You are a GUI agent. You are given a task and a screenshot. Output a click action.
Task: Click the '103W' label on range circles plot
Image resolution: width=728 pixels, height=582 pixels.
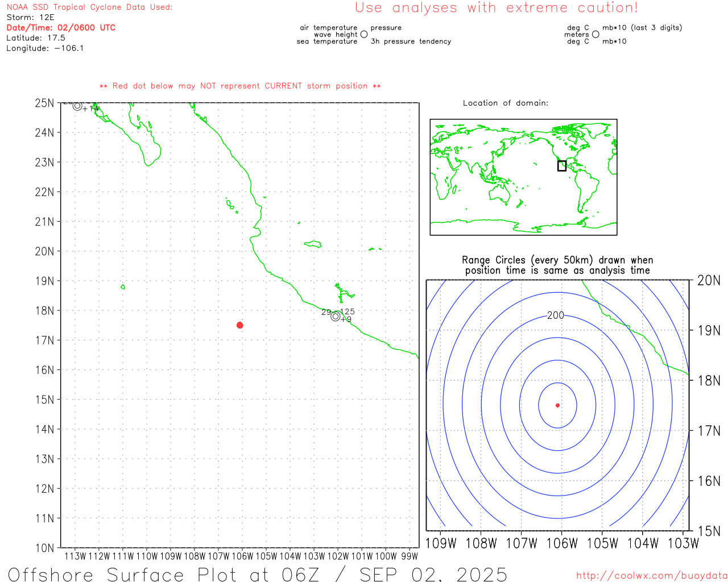[x=683, y=543]
